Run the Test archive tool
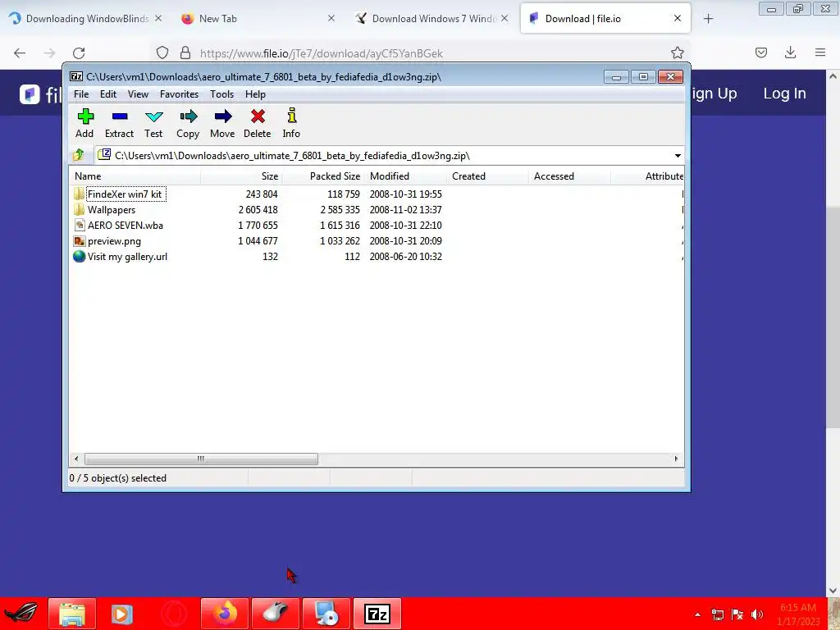The image size is (840, 630). (x=153, y=116)
